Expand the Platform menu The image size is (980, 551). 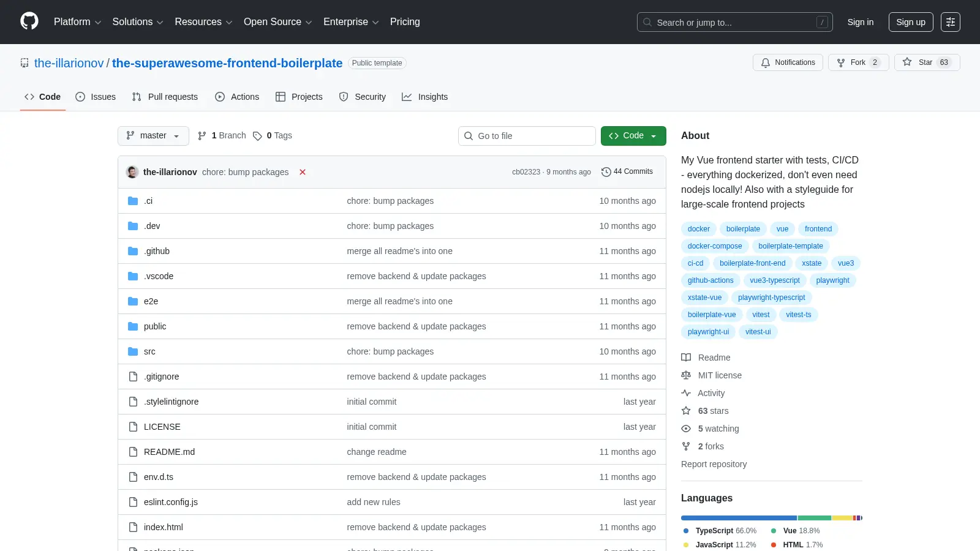(77, 22)
